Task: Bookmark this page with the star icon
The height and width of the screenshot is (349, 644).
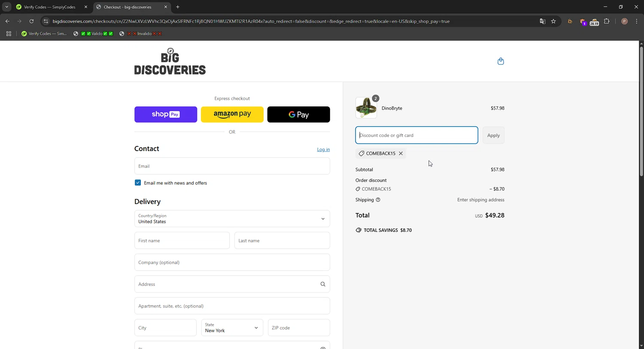Action: pos(553,21)
